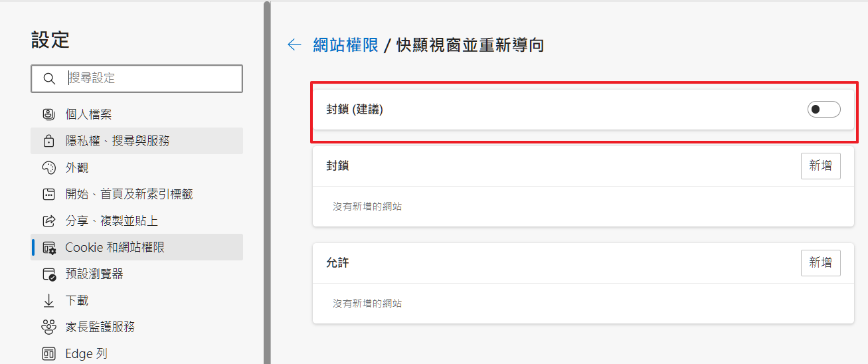Screen dimensions: 868x364
Task: Click 新增 in the 允許 section
Action: click(x=820, y=263)
